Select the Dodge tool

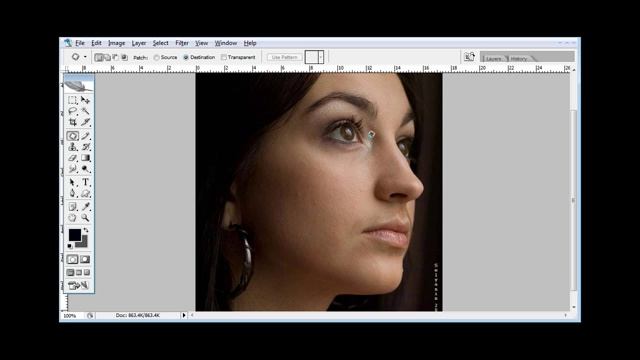click(85, 169)
